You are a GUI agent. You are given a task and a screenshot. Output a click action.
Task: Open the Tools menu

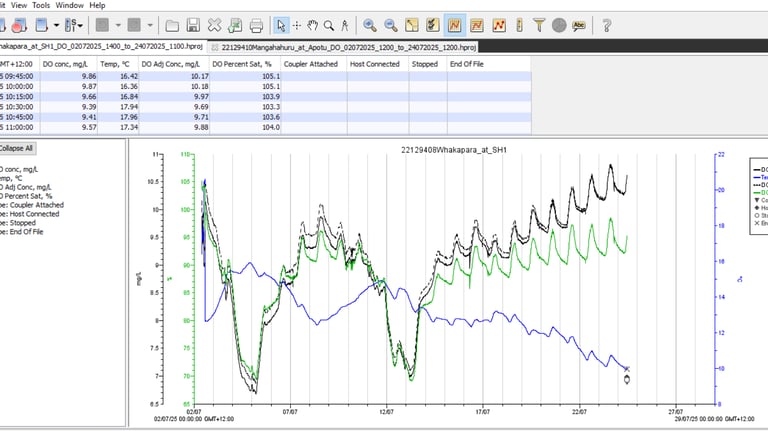click(x=41, y=5)
